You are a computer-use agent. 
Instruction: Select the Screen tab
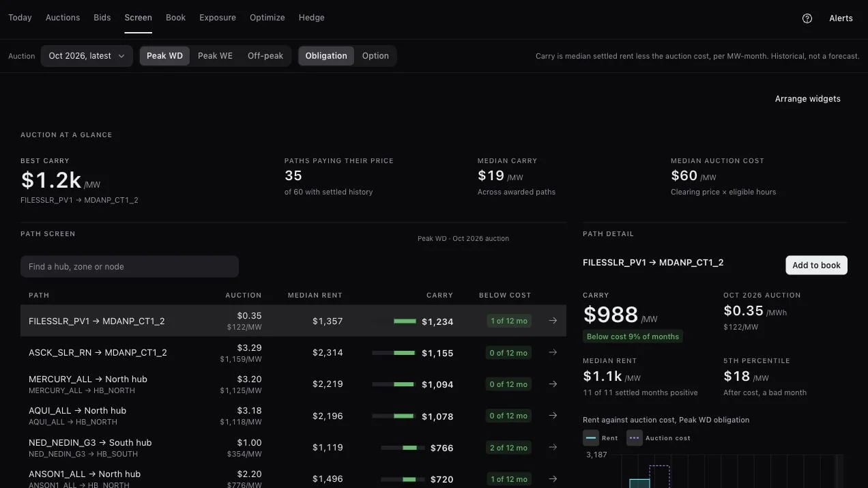point(139,18)
